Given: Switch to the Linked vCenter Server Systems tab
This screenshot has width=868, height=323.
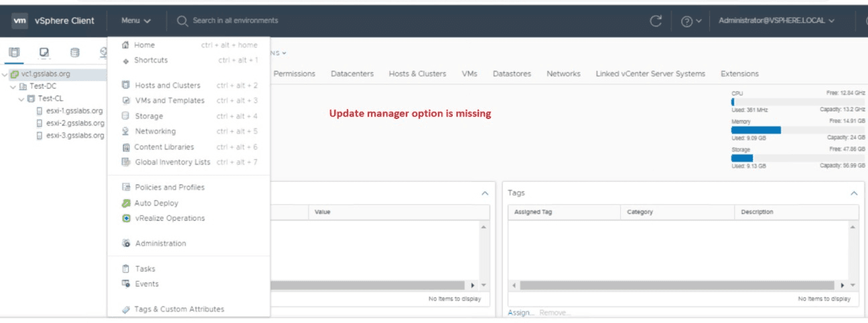Looking at the screenshot, I should click(x=650, y=74).
